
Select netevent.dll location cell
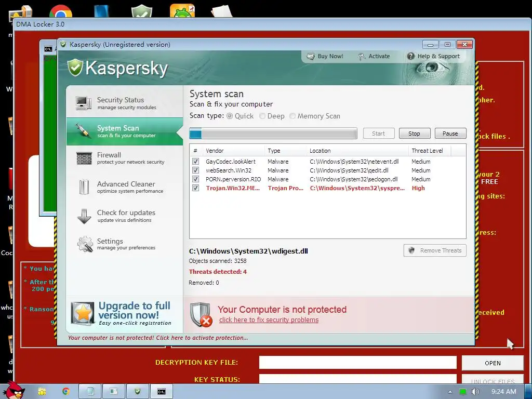pos(354,162)
